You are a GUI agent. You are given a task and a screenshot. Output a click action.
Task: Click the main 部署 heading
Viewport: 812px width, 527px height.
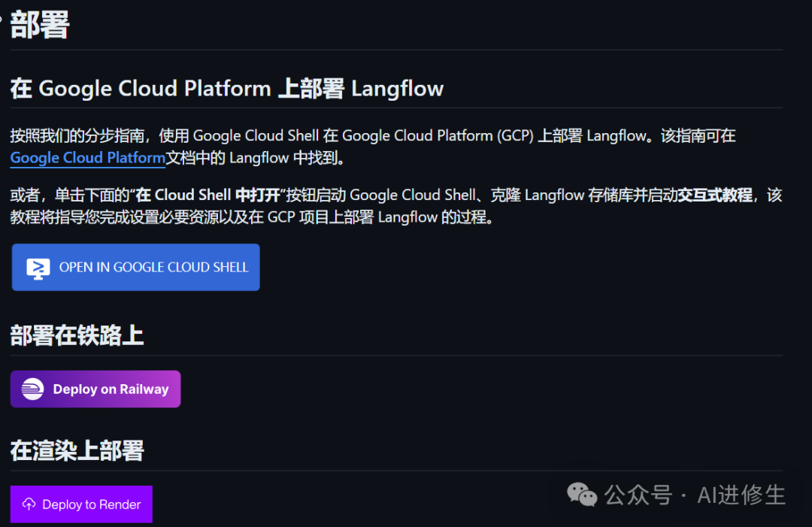pos(40,26)
